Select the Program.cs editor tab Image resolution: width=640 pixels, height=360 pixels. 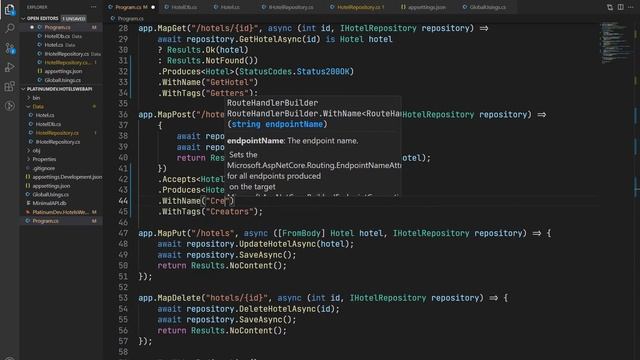131,7
